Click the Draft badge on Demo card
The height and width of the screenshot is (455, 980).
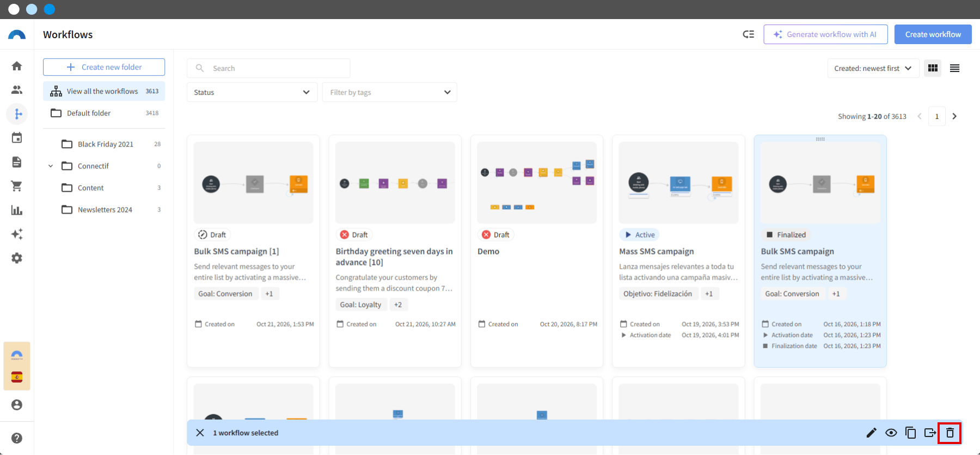click(x=495, y=235)
